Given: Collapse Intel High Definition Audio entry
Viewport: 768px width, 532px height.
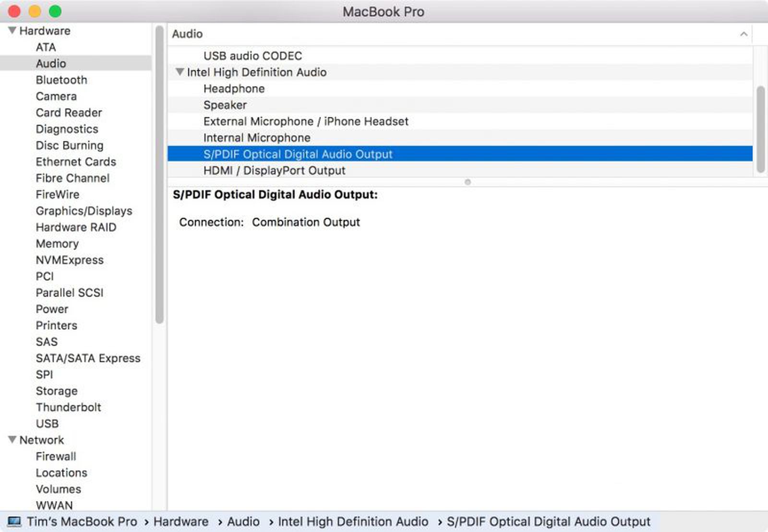Looking at the screenshot, I should click(x=180, y=72).
